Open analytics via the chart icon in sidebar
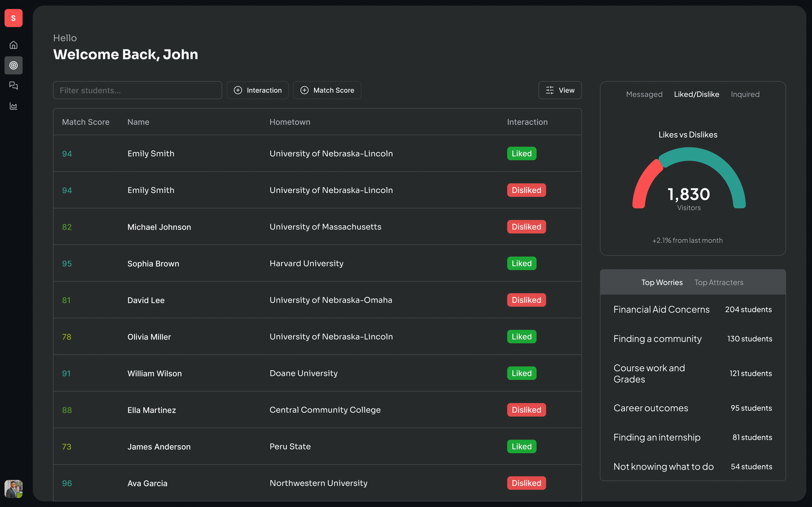This screenshot has width=812, height=507. click(x=13, y=106)
